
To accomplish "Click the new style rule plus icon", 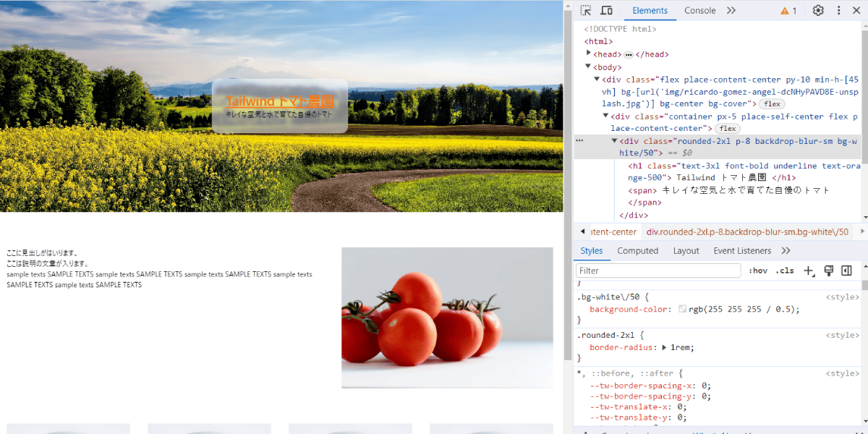I will click(x=809, y=271).
